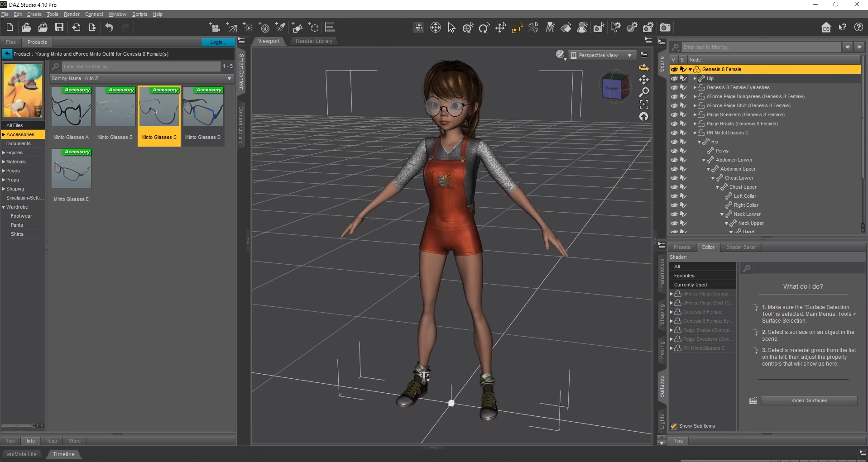Add a new spotlight from the toolbar
Image resolution: width=868 pixels, height=462 pixels.
tap(281, 28)
